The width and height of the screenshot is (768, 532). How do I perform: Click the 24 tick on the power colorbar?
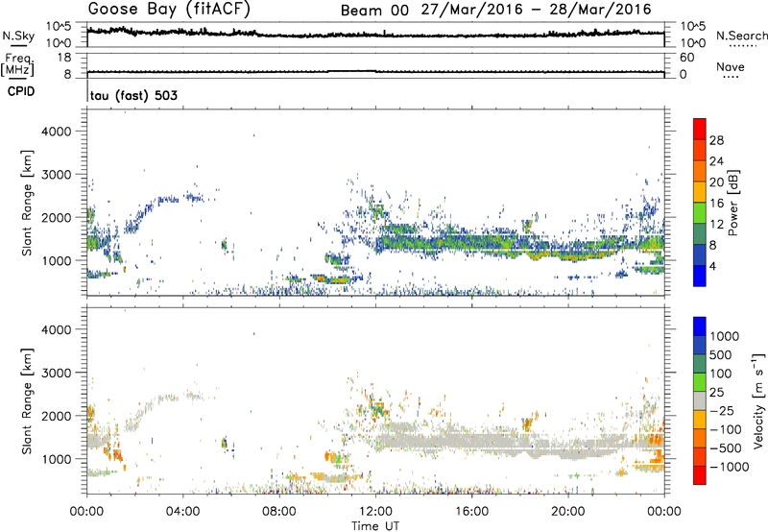coord(716,161)
